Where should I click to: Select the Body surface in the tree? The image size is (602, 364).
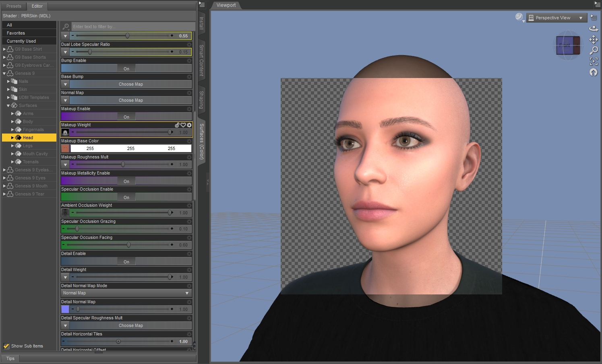[28, 121]
